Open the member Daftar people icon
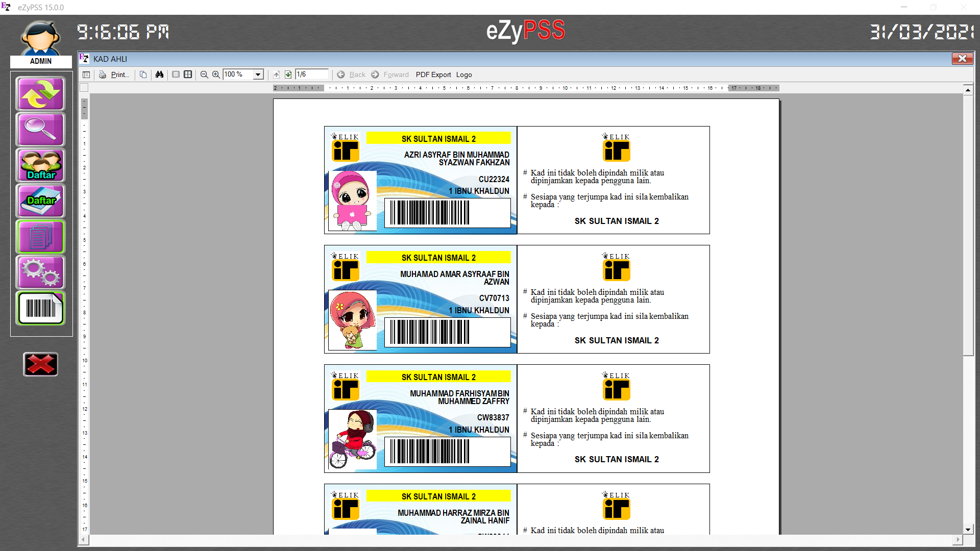Image resolution: width=980 pixels, height=551 pixels. pos(40,165)
